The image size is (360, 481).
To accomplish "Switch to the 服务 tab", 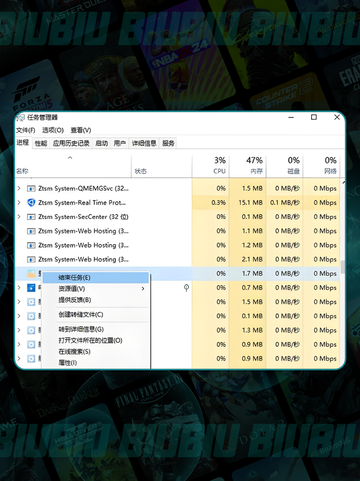I will [168, 143].
